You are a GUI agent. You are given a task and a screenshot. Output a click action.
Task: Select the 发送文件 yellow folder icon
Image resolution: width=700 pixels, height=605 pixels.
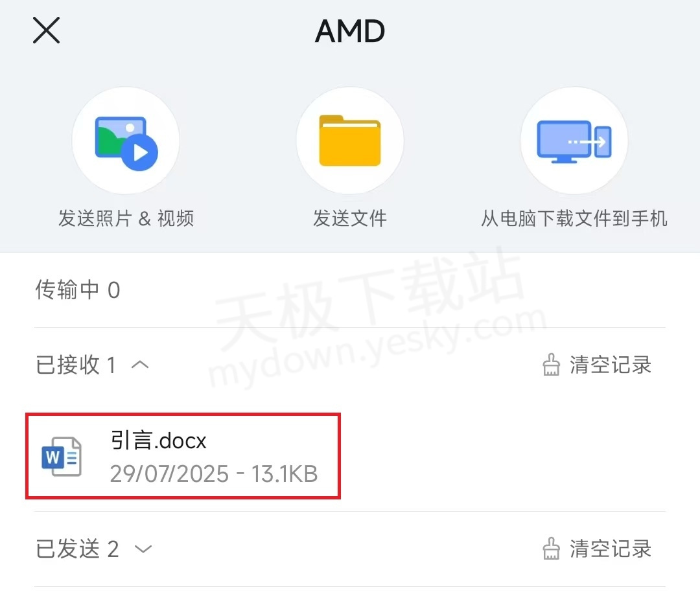[350, 139]
